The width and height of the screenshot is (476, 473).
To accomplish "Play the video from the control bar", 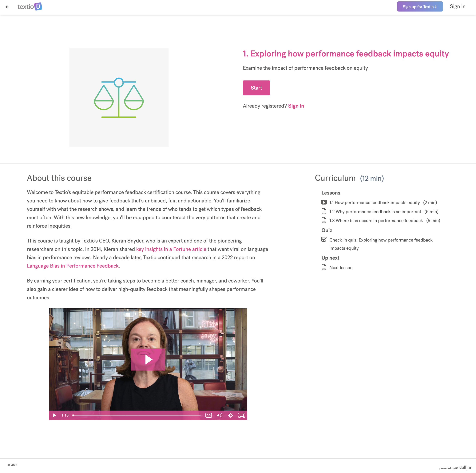I will [54, 415].
